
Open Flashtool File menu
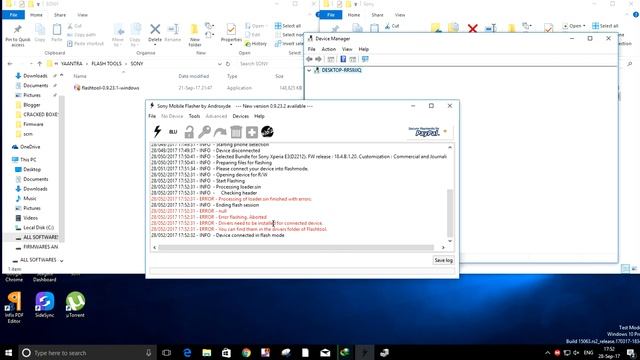point(152,116)
